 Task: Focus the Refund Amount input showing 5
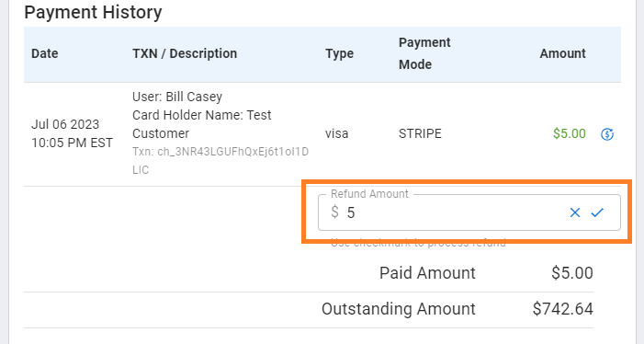coord(454,212)
